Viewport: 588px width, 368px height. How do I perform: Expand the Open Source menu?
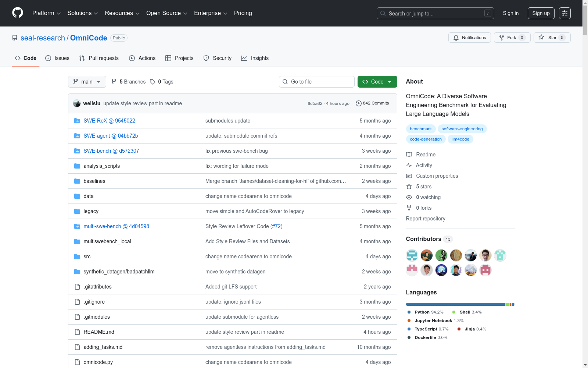(166, 13)
